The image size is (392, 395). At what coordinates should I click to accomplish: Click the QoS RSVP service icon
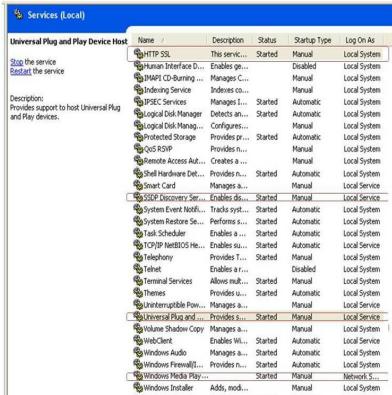pos(138,149)
